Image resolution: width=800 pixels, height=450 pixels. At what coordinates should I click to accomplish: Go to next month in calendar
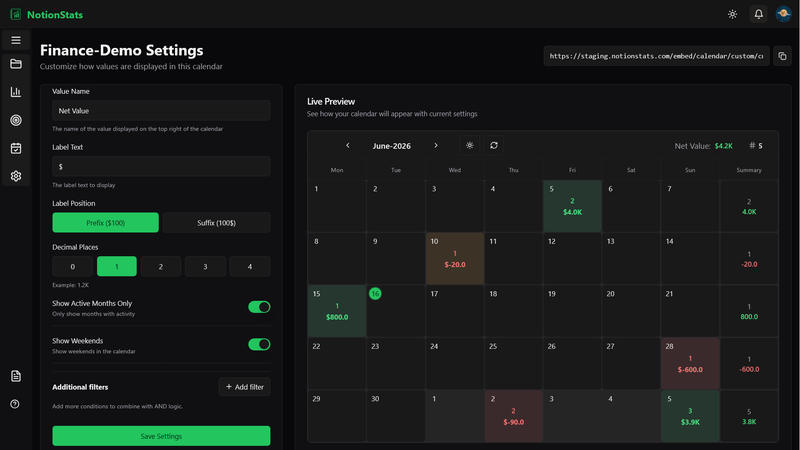click(x=436, y=145)
